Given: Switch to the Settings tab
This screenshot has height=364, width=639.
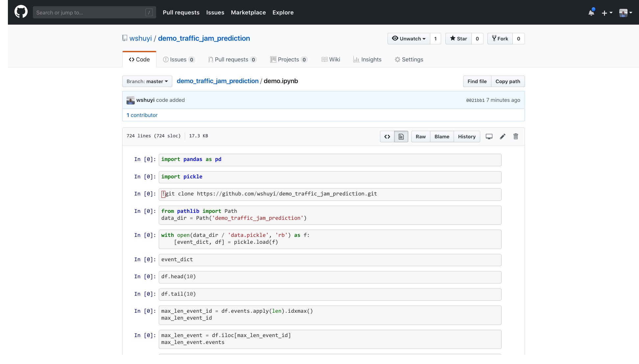Looking at the screenshot, I should [x=409, y=59].
